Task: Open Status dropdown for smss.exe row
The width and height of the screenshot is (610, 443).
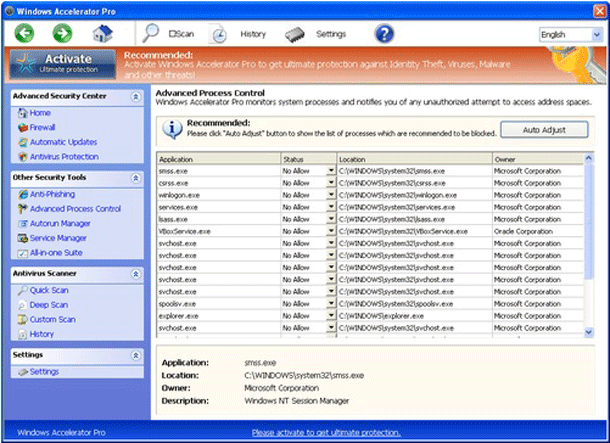Action: [331, 171]
